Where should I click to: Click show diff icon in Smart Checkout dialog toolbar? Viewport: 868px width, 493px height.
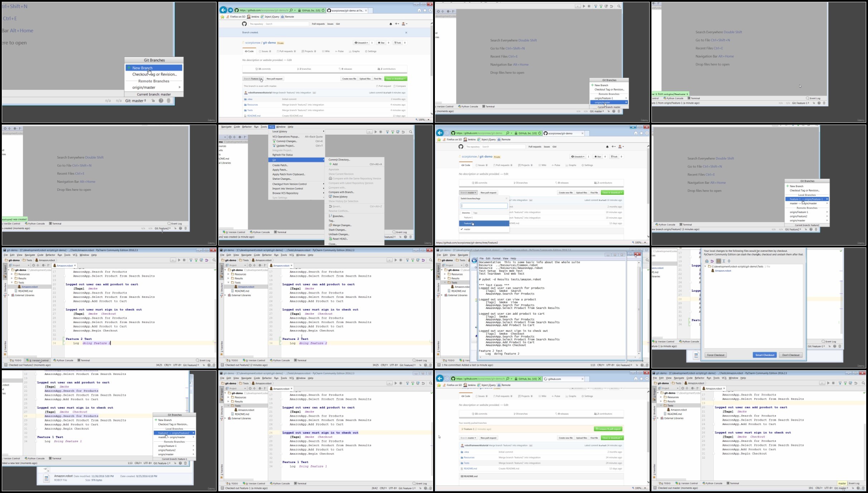click(707, 261)
